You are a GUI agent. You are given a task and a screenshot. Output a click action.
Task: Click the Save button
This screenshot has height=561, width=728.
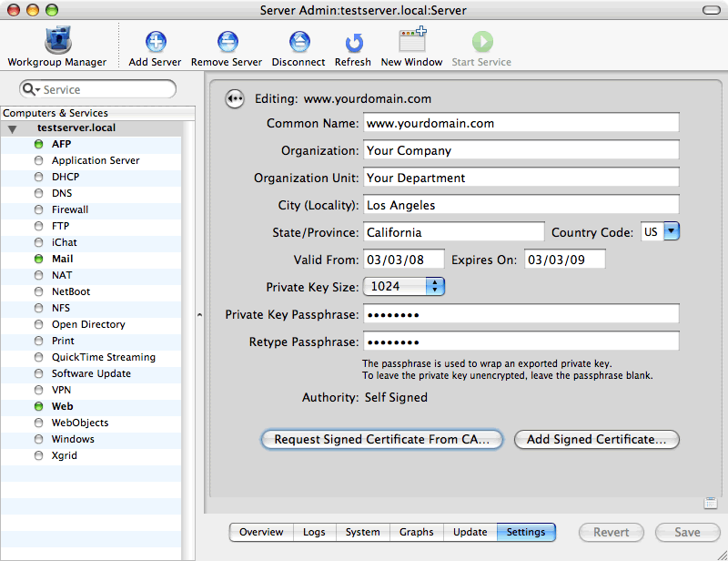(x=688, y=532)
